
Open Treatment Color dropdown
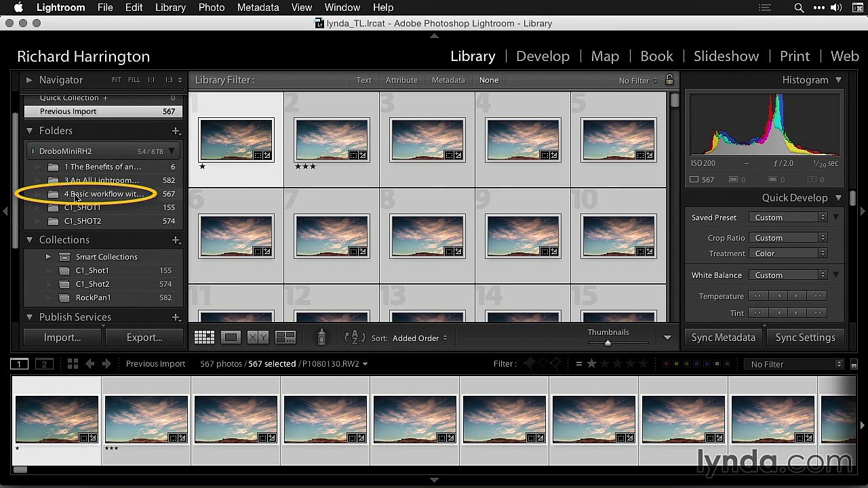tap(788, 253)
